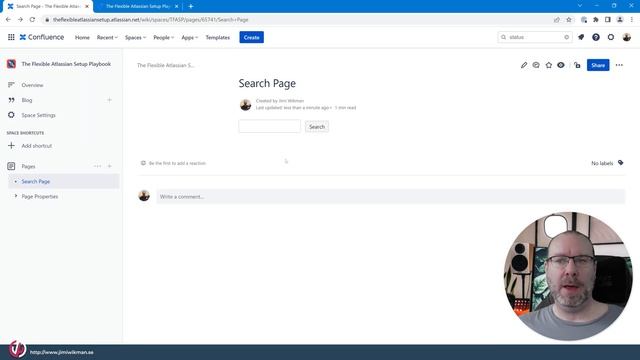
Task: Open the Spaces dropdown
Action: tap(135, 37)
